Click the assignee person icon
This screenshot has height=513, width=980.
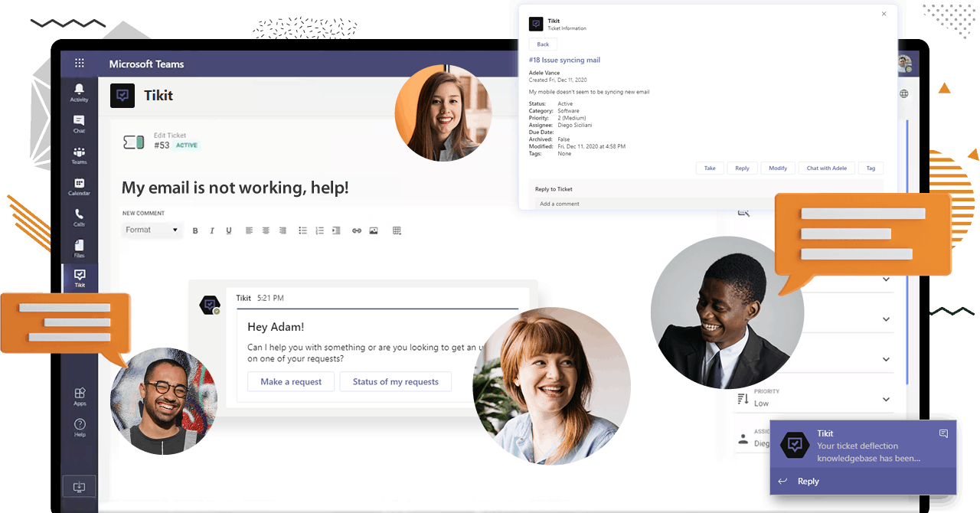pyautogui.click(x=743, y=439)
